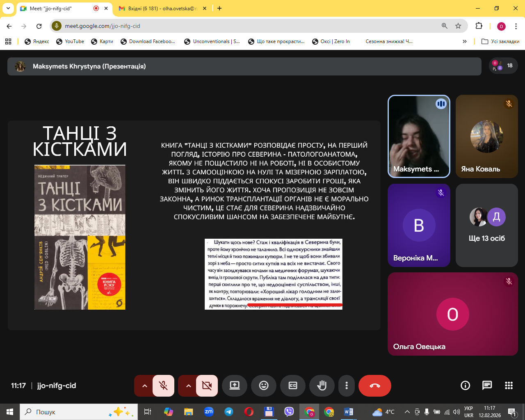Click the Ще 13 осіб participants tile
This screenshot has height=420, width=525.
click(x=486, y=225)
